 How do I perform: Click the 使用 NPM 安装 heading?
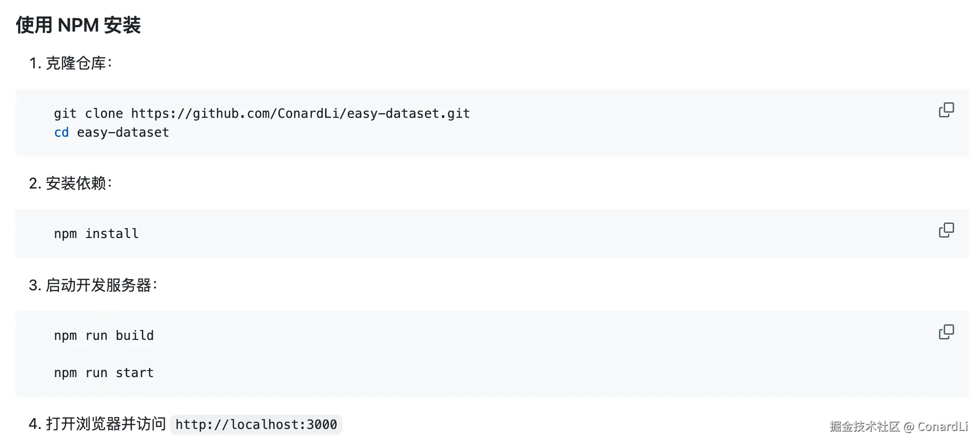[78, 25]
